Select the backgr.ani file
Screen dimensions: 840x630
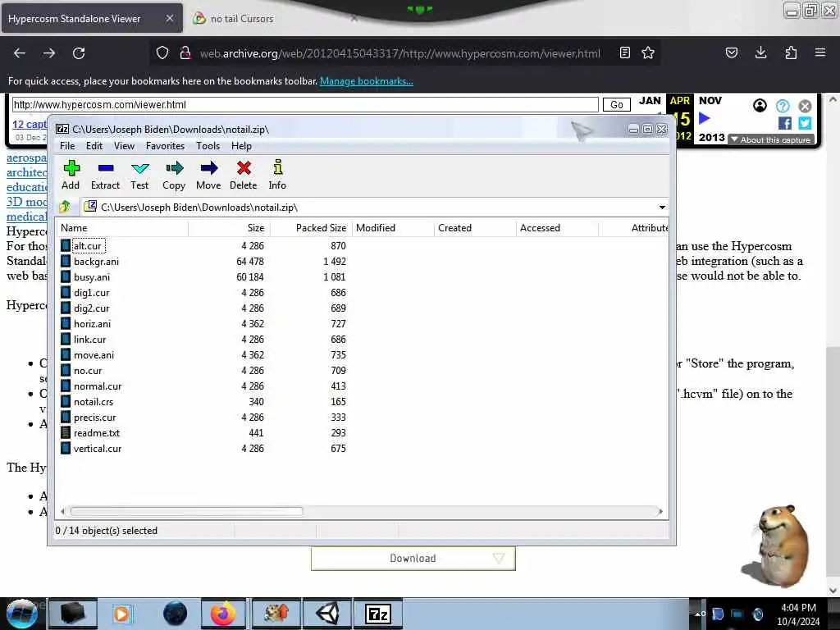pyautogui.click(x=96, y=262)
